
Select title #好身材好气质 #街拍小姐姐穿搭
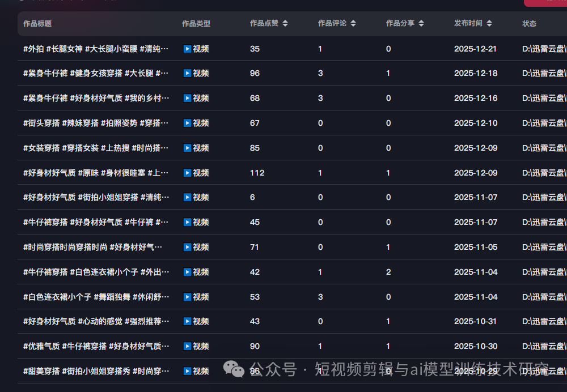click(96, 197)
